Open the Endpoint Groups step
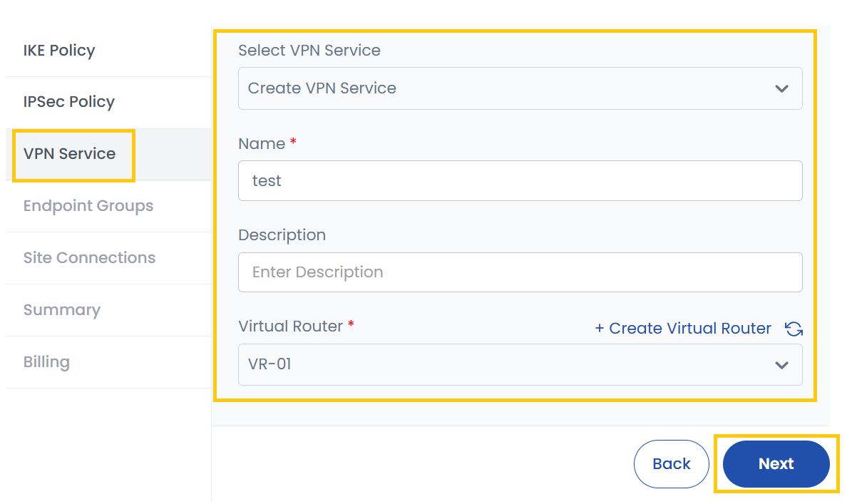Viewport: 852px width, 504px height. pyautogui.click(x=88, y=205)
